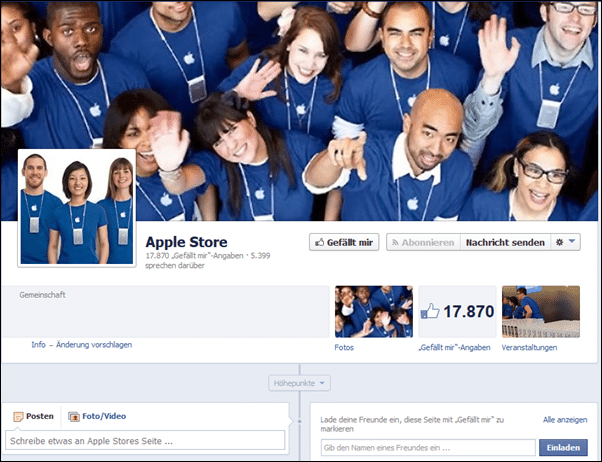
Task: Expand the Höhepunkte dropdown
Action: (299, 383)
